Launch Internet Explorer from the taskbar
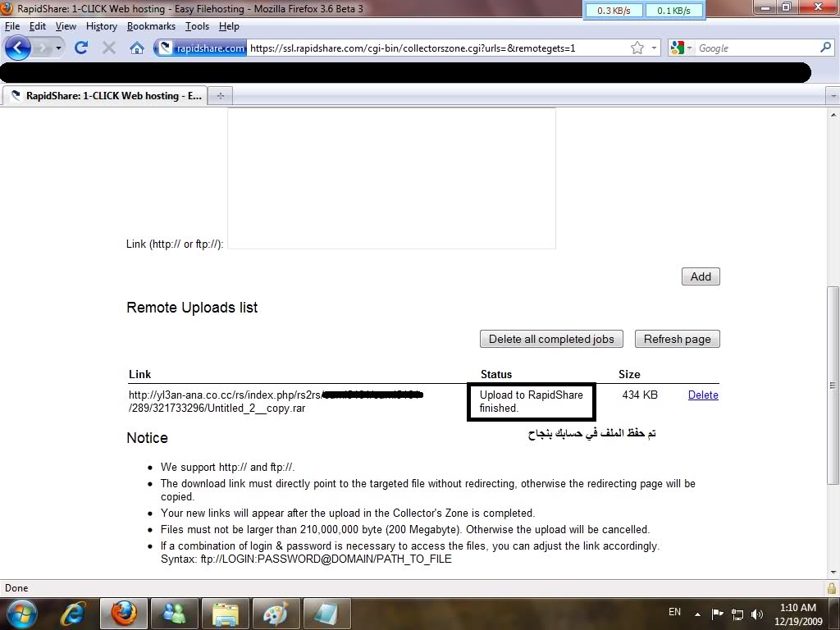840x630 pixels. coord(73,614)
